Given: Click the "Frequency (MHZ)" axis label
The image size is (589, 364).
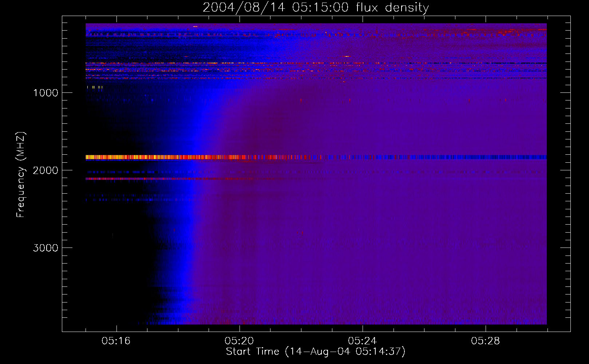Looking at the screenshot, I should coord(21,175).
